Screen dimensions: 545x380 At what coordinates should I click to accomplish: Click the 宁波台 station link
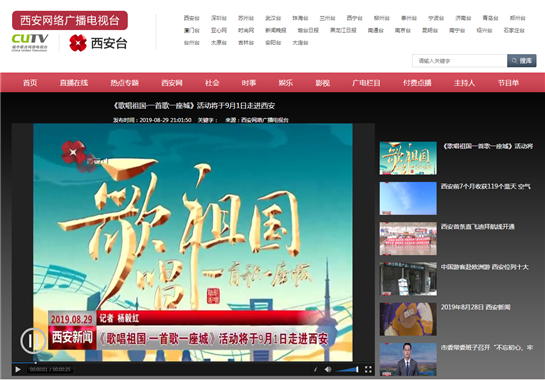(436, 18)
